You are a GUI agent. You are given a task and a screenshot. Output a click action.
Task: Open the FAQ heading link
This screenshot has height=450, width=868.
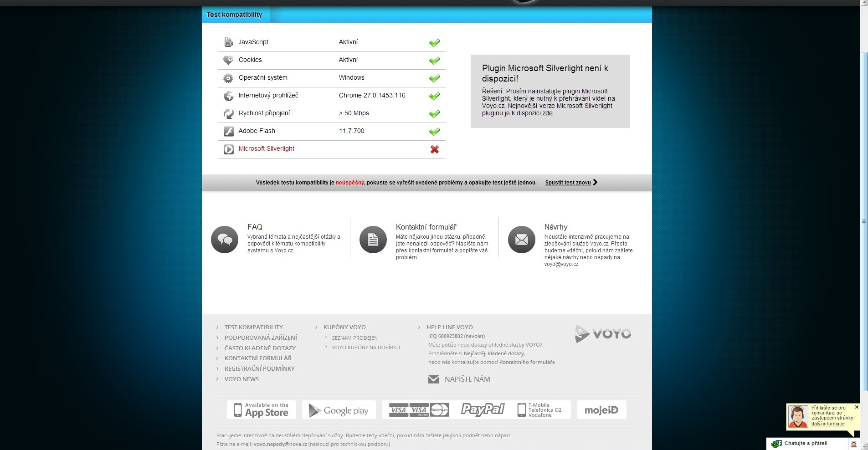tap(255, 227)
